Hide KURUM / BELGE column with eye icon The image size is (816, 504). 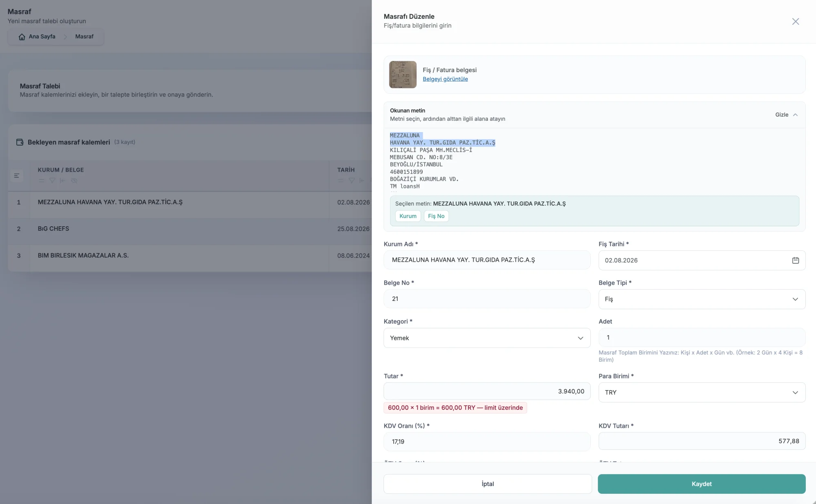[x=74, y=181]
